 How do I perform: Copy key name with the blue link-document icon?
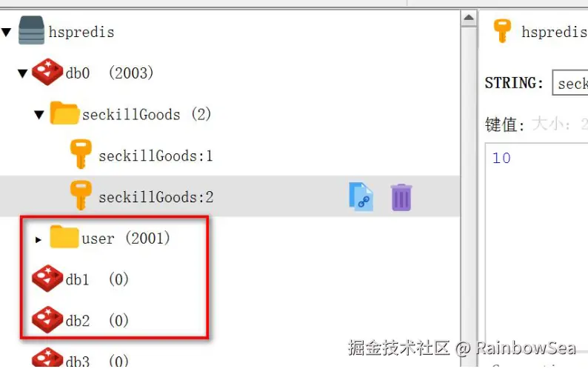coord(361,196)
